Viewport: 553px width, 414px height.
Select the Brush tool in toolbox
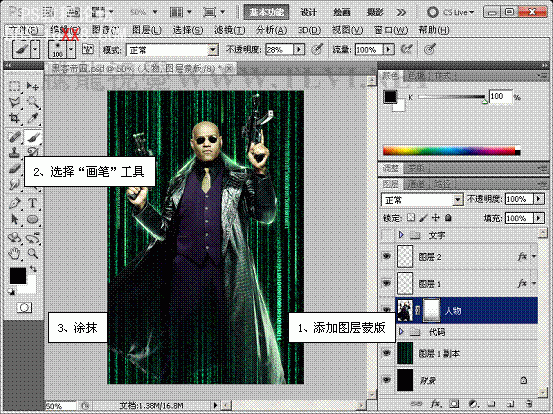coord(33,137)
